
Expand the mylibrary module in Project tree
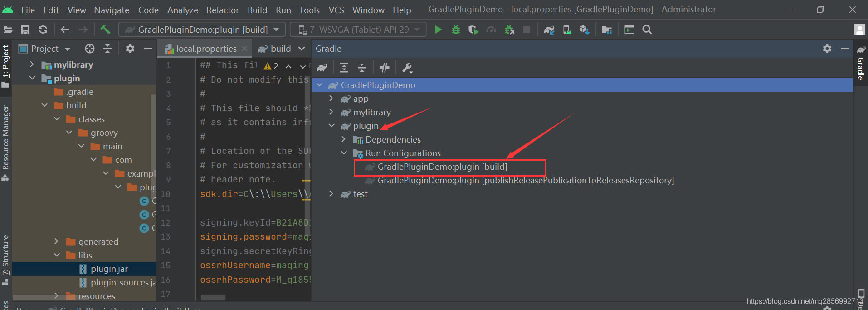click(32, 64)
